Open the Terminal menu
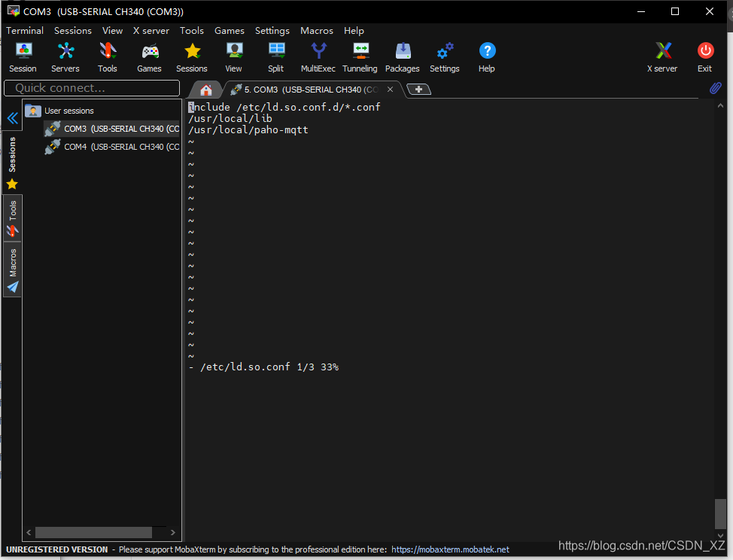733x560 pixels. (25, 30)
